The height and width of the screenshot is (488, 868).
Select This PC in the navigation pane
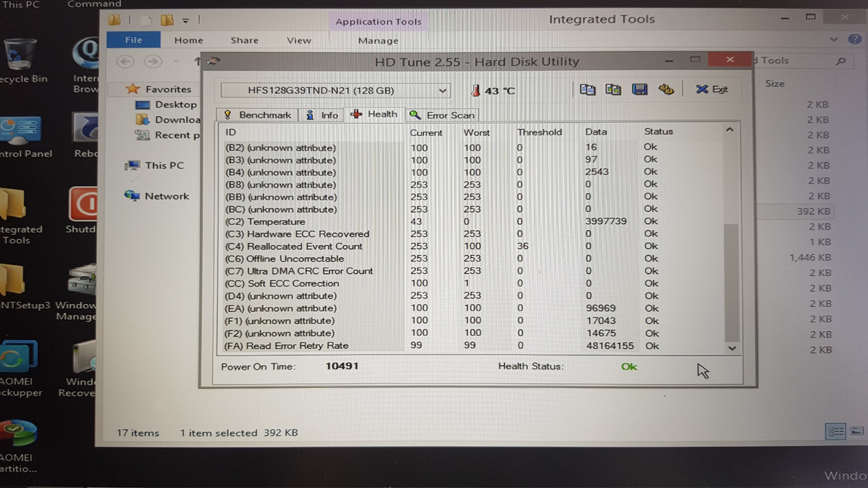coord(155,165)
